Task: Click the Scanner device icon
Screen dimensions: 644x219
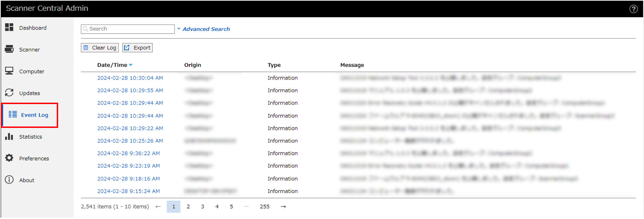Action: point(9,49)
